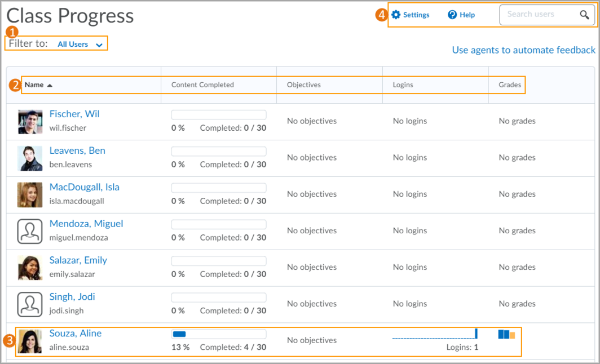Open Souza, Aline user progress

pos(76,334)
